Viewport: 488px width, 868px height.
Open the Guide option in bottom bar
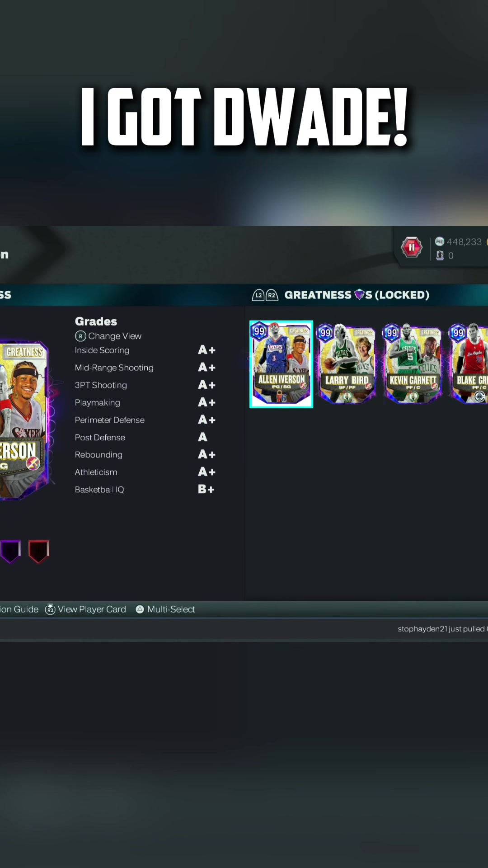pyautogui.click(x=19, y=609)
